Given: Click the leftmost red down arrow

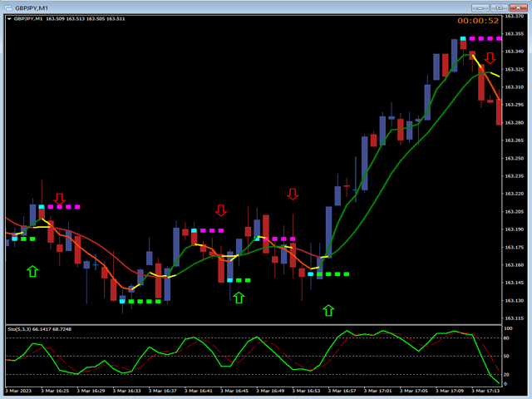Looking at the screenshot, I should coord(59,199).
